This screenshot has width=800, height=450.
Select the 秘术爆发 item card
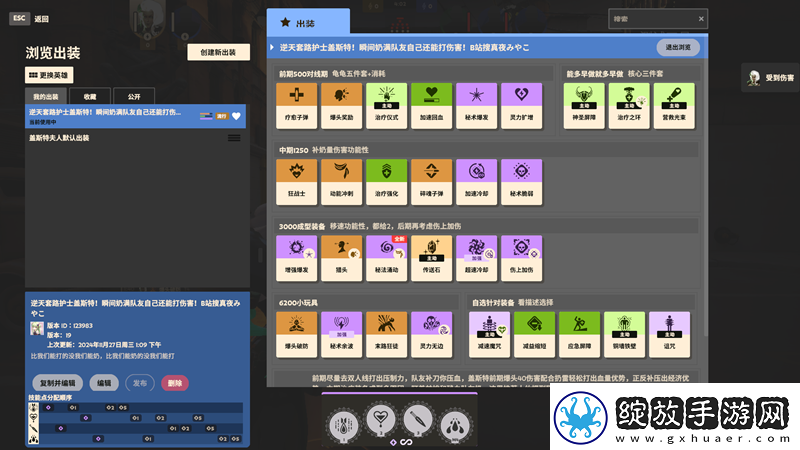(477, 105)
